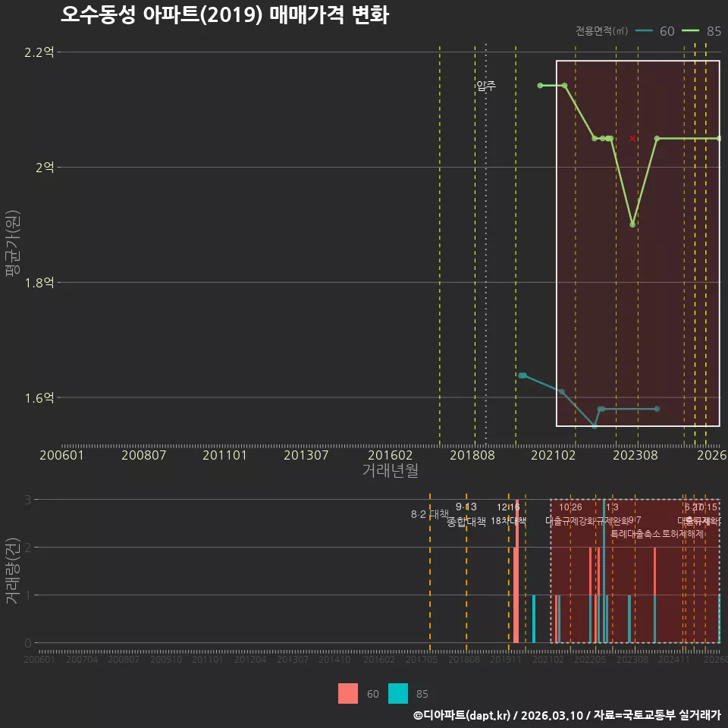Click the 201307 label on the price chart axis
Screen dimensions: 728x728
point(306,455)
